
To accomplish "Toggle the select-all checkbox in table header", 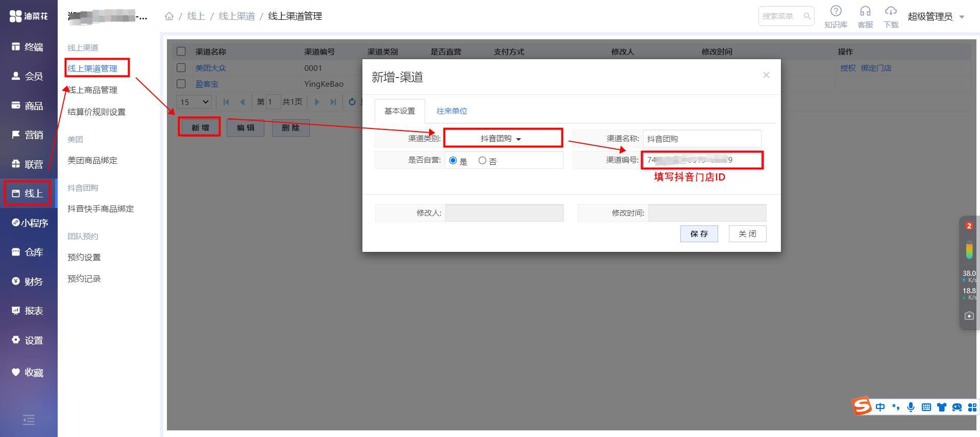I will (181, 52).
